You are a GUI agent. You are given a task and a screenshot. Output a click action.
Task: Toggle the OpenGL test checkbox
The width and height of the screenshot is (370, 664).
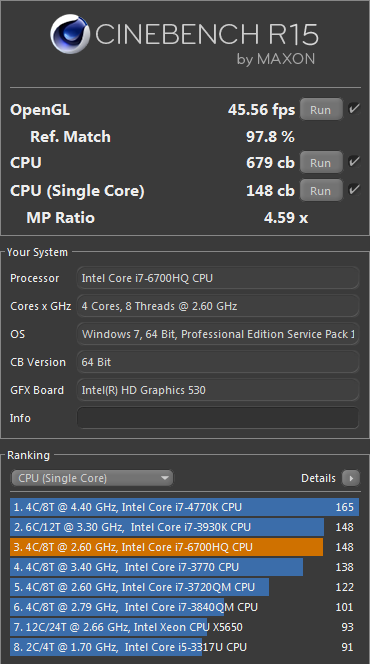pos(354,109)
